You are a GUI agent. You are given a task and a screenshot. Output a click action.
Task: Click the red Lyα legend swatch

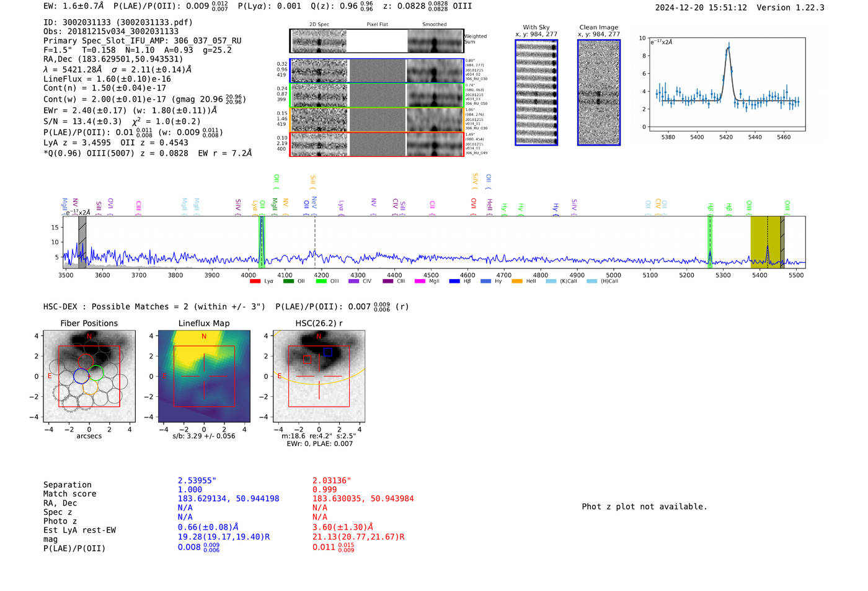point(255,282)
